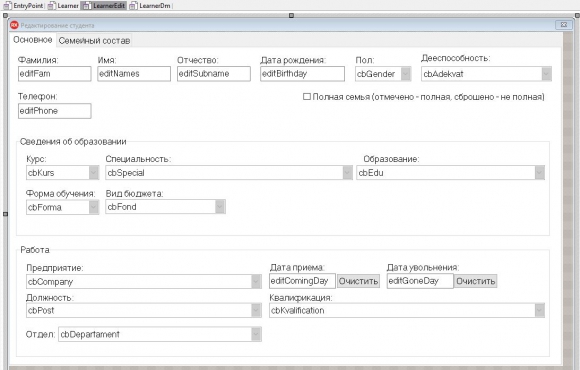The height and width of the screenshot is (370, 580).
Task: Focus the editFam surname field
Action: pyautogui.click(x=54, y=74)
